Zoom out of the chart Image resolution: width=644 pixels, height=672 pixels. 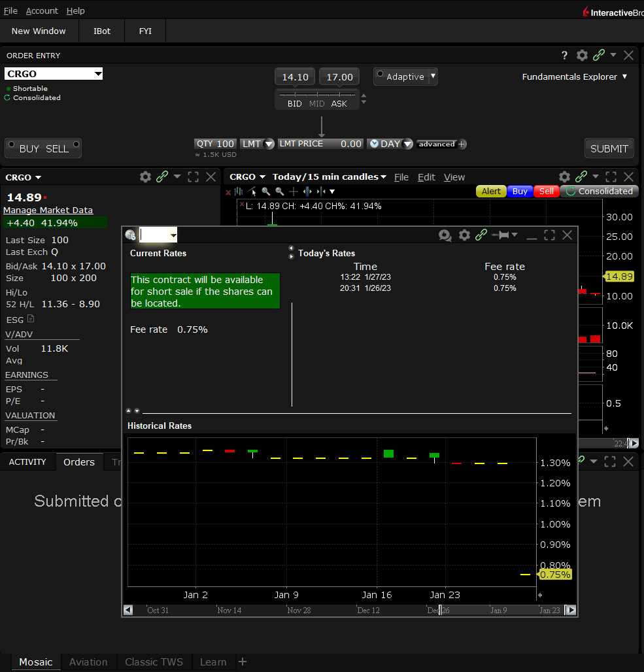coord(280,192)
